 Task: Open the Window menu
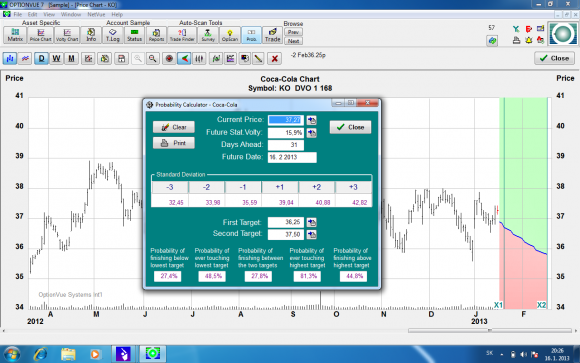click(71, 14)
